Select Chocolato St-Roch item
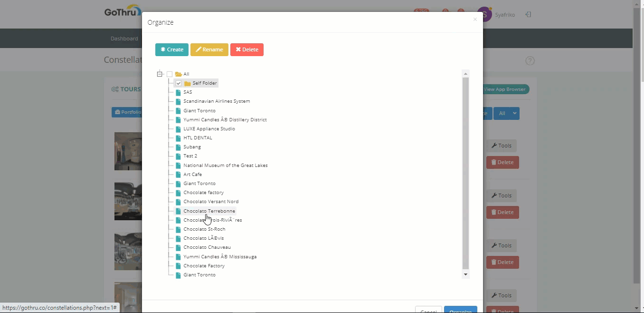The height and width of the screenshot is (313, 644). point(204,229)
